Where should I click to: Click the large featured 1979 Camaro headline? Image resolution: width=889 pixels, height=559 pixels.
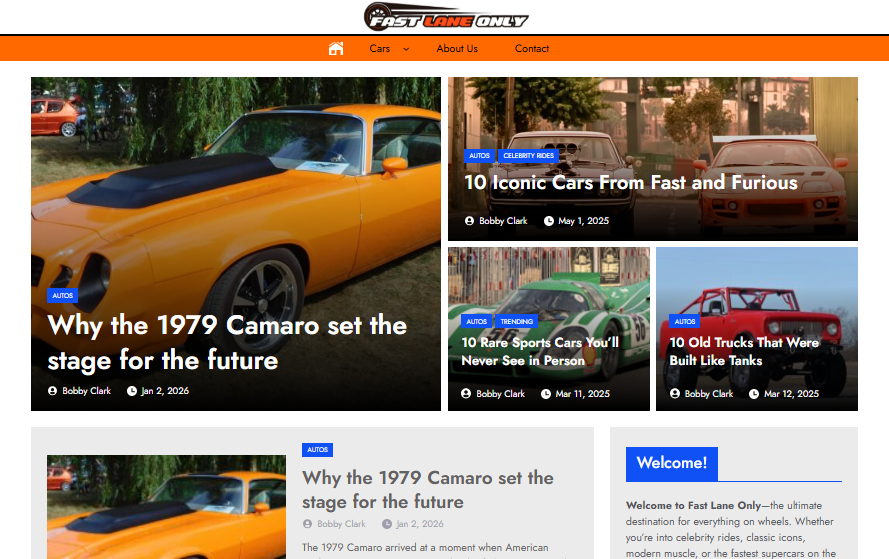pos(227,343)
